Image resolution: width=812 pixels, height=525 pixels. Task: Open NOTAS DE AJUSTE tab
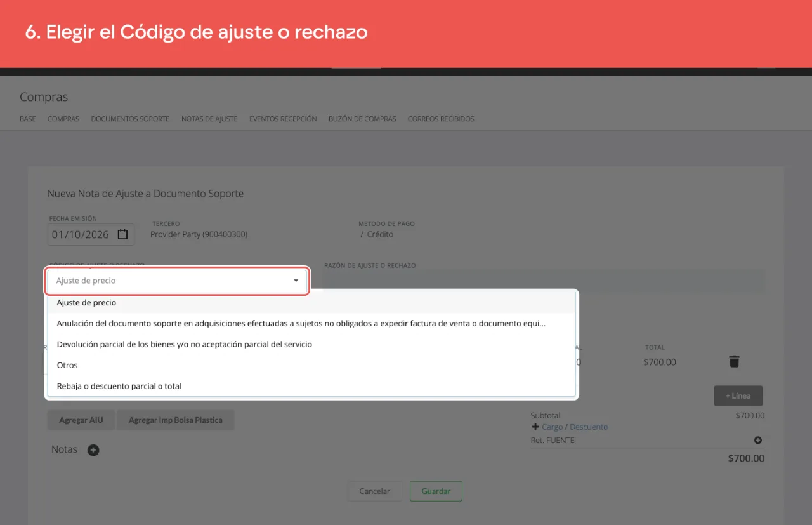pos(209,119)
